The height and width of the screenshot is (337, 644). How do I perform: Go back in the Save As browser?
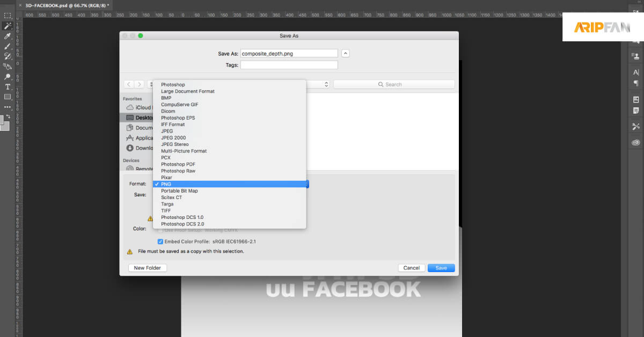129,84
